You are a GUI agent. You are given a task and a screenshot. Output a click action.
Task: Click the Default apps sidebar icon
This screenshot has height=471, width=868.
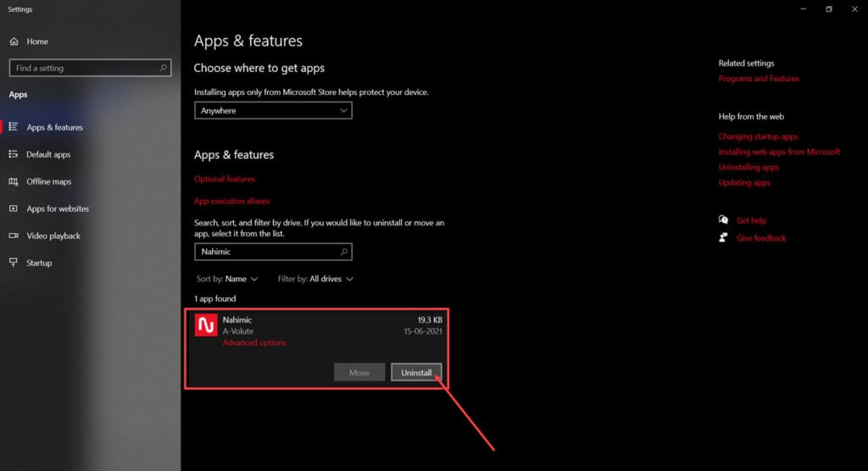(x=14, y=154)
